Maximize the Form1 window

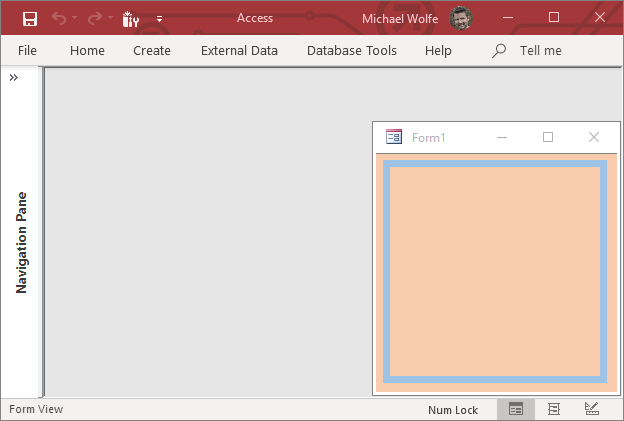[548, 137]
